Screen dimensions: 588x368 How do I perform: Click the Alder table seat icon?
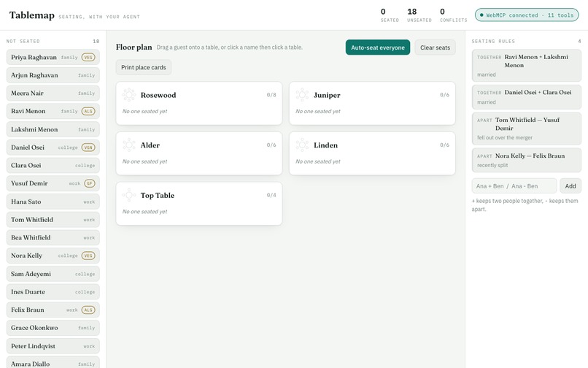pos(129,145)
